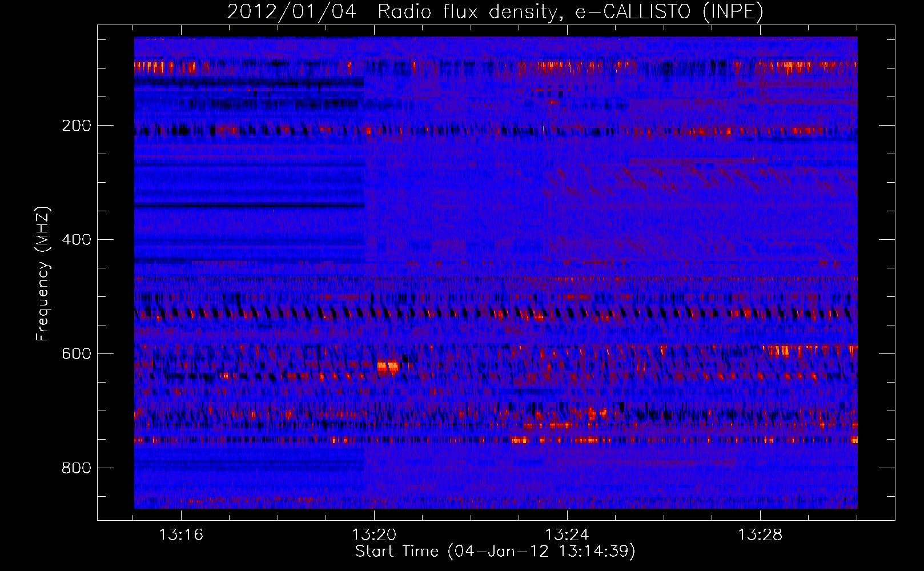Click the bright burst near 13:20 at 620 MHz
The image size is (924, 571).
click(388, 367)
